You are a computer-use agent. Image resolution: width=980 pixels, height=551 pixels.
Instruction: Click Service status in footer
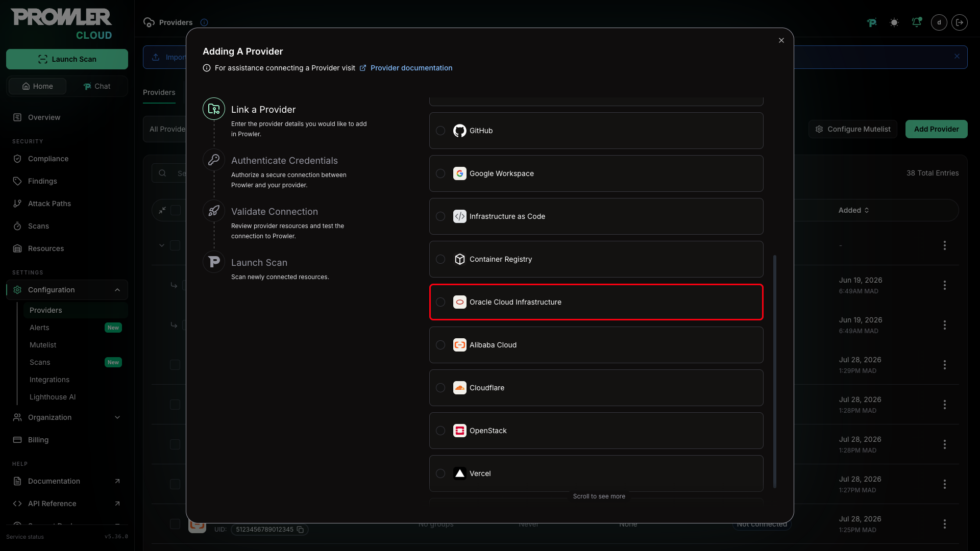click(25, 537)
